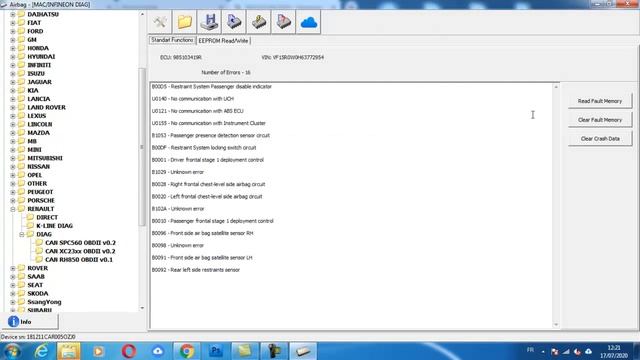
Task: Click Clear Fault Memory button
Action: (600, 120)
